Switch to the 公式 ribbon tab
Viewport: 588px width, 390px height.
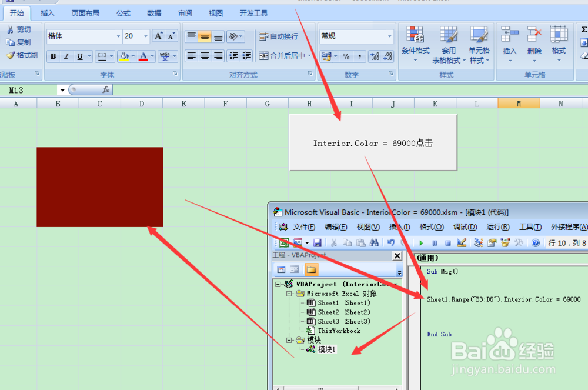[x=123, y=14]
